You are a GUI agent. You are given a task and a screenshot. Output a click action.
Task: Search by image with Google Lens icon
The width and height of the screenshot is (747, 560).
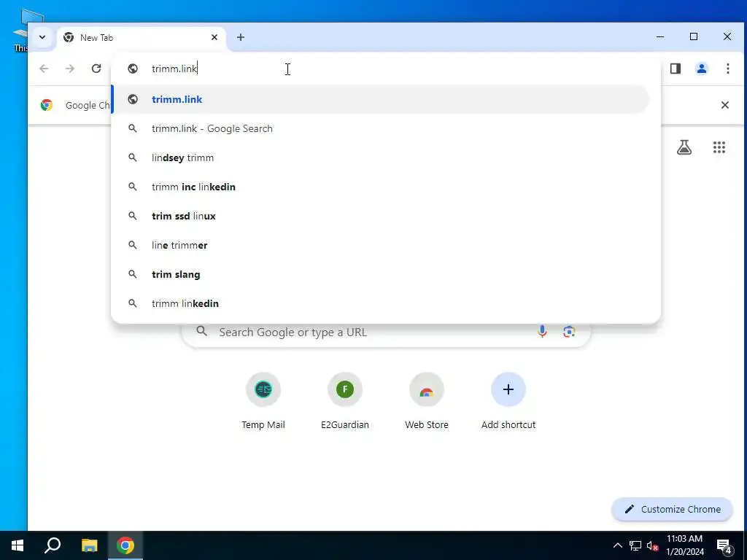click(x=569, y=332)
